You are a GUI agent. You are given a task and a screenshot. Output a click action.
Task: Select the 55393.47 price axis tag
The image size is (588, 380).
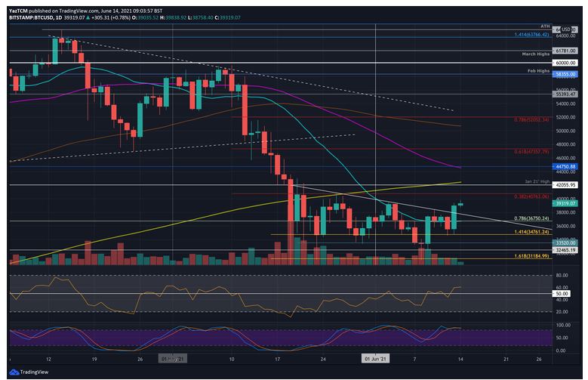565,94
